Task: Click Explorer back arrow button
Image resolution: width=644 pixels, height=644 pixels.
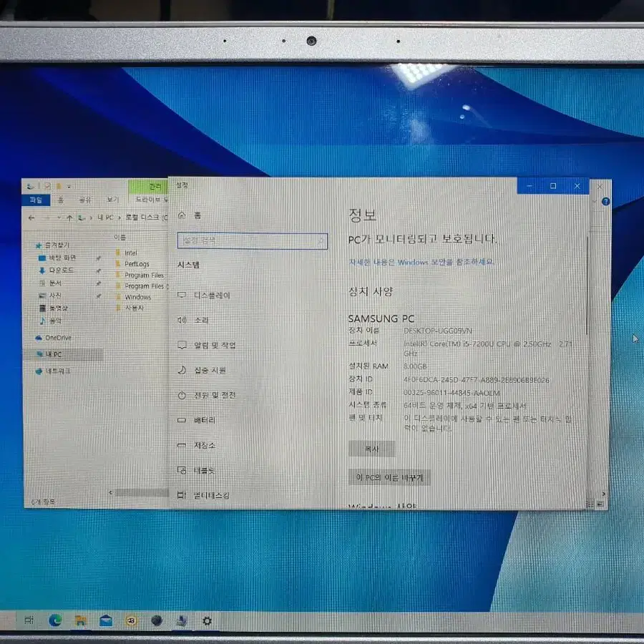Action: [31, 218]
